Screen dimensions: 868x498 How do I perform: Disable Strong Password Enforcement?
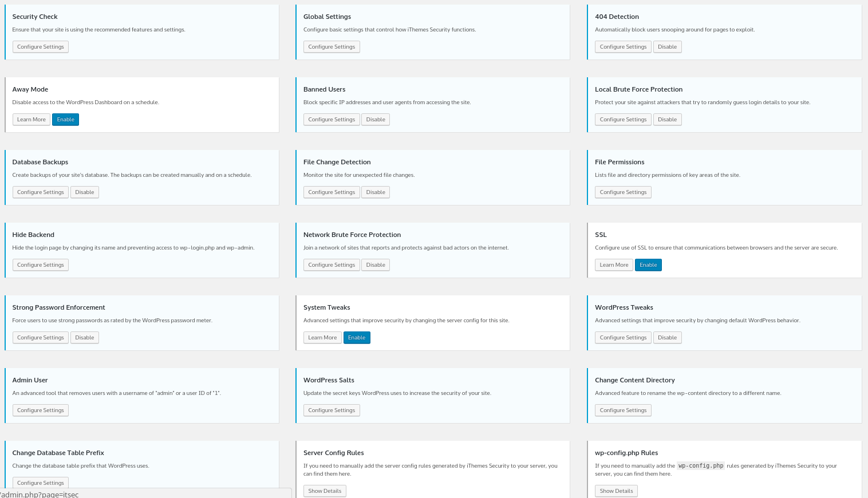84,337
